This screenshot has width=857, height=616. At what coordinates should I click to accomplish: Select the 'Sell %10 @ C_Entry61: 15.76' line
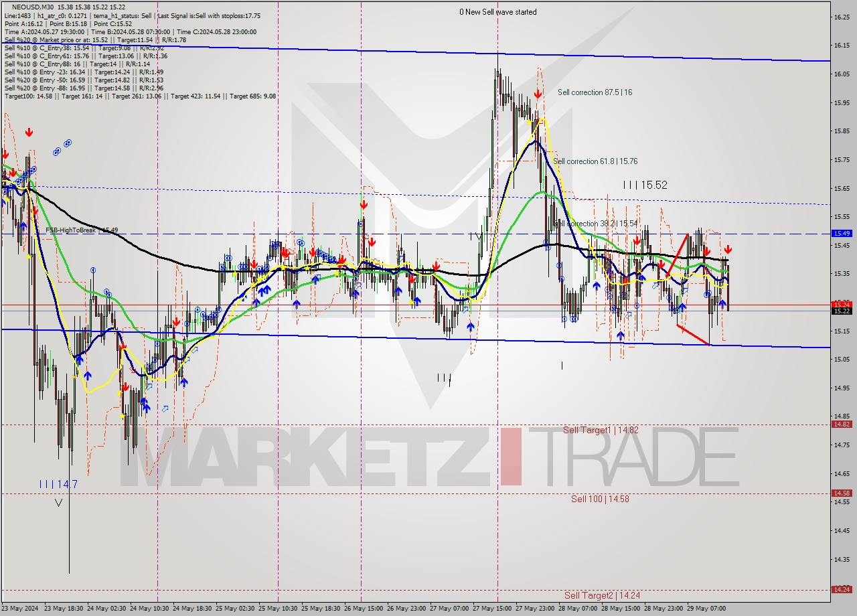(86, 56)
